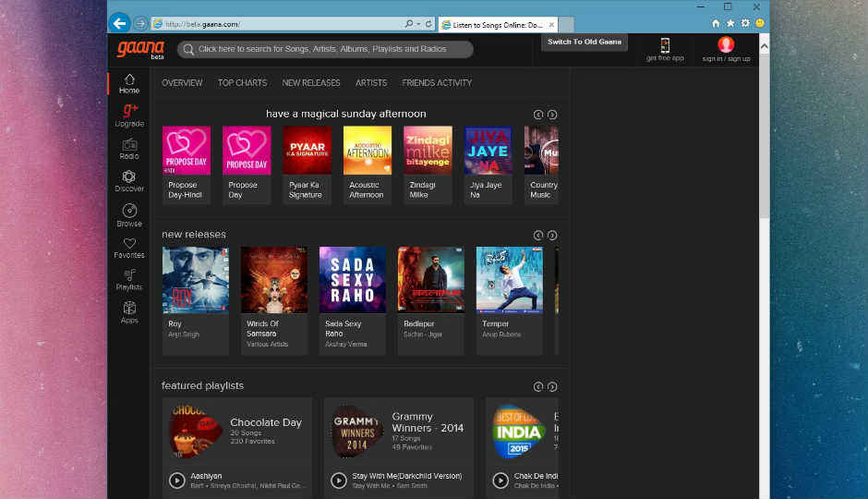Go to next new releases page
868x499 pixels.
(552, 236)
